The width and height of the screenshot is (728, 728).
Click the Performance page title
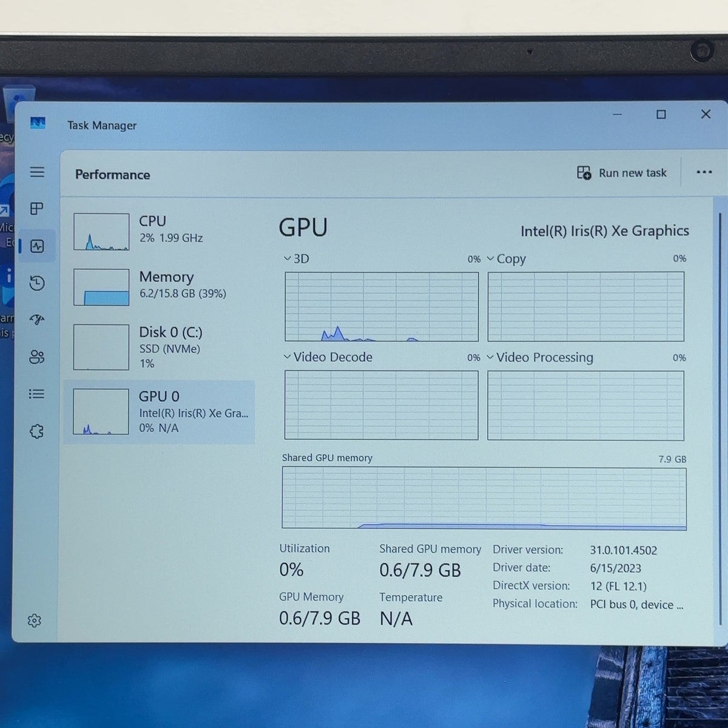click(x=113, y=175)
